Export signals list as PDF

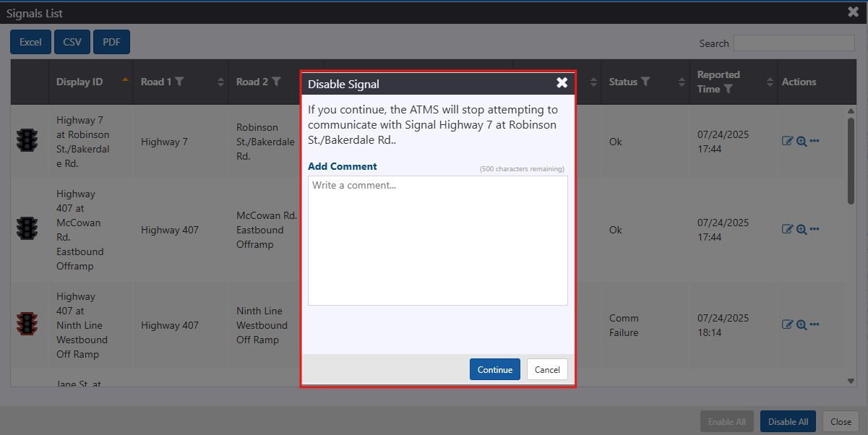click(111, 42)
